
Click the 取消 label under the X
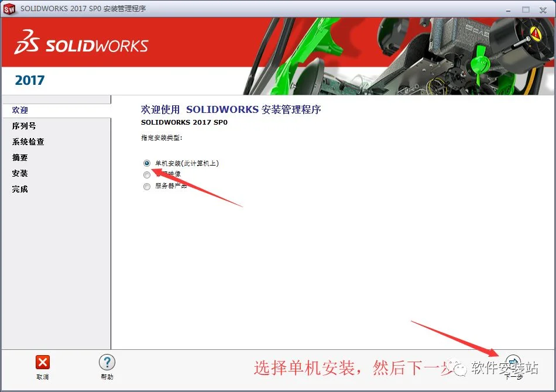click(x=43, y=377)
